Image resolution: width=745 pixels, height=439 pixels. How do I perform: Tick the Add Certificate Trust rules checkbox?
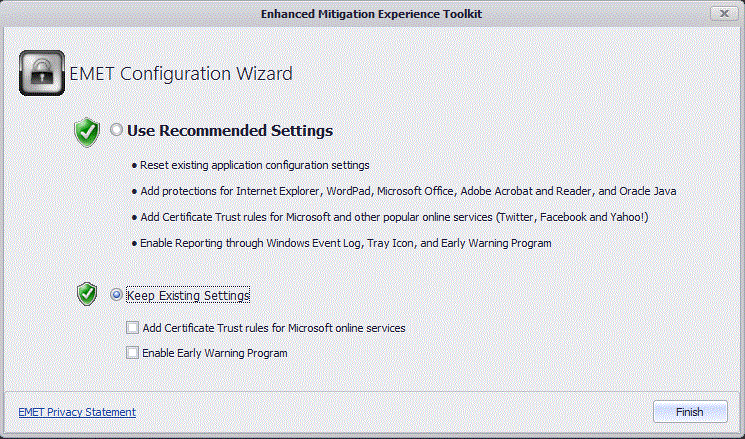[133, 328]
